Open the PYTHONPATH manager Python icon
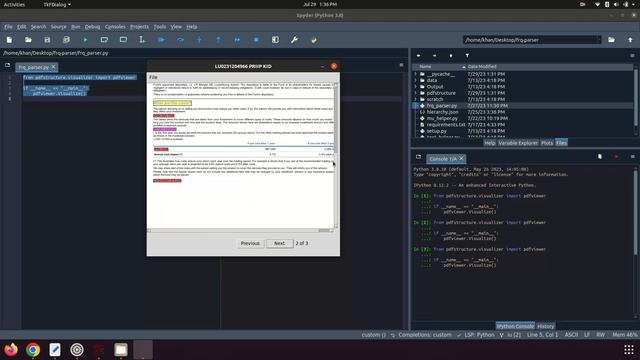This screenshot has height=360, width=640. (x=313, y=40)
